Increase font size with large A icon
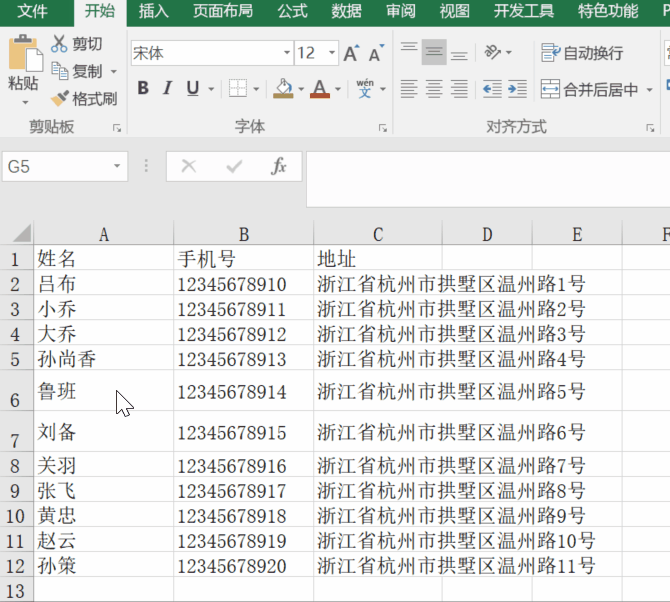The width and height of the screenshot is (670, 602). click(351, 53)
